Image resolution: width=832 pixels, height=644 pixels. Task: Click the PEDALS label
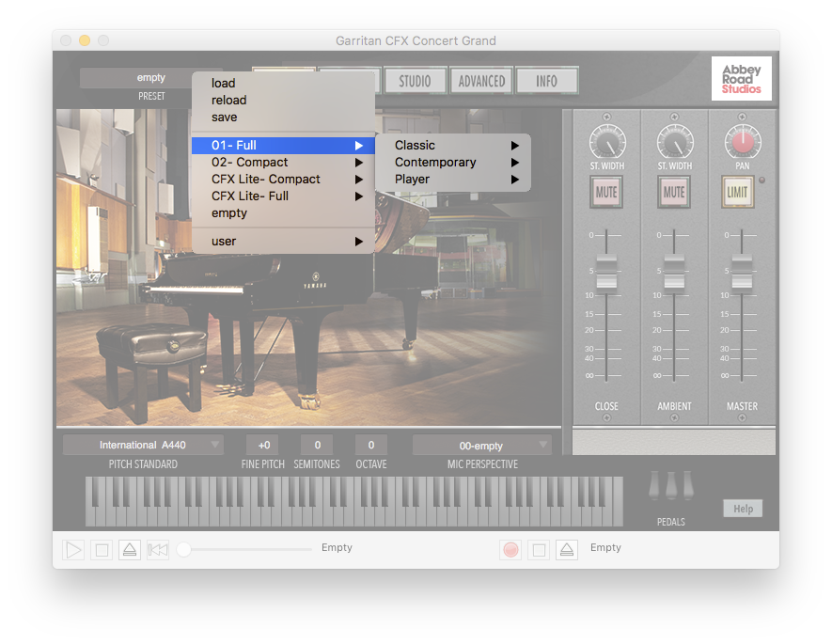pos(670,522)
